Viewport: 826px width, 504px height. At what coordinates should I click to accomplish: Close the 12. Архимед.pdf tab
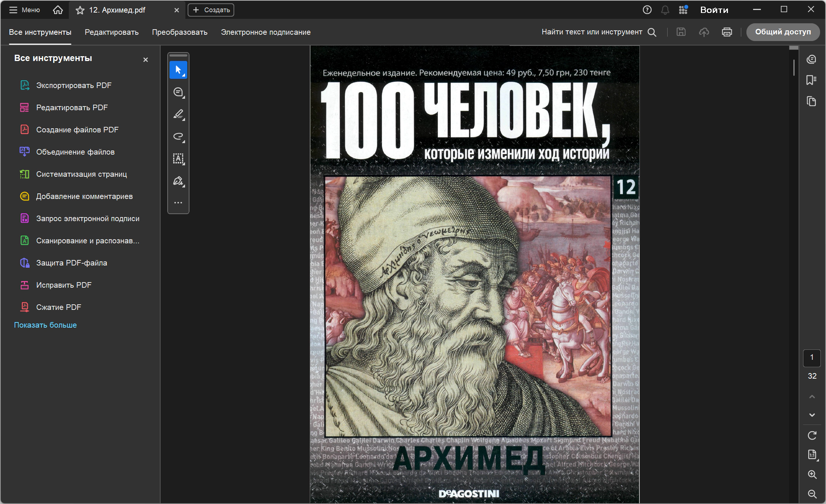click(x=177, y=10)
